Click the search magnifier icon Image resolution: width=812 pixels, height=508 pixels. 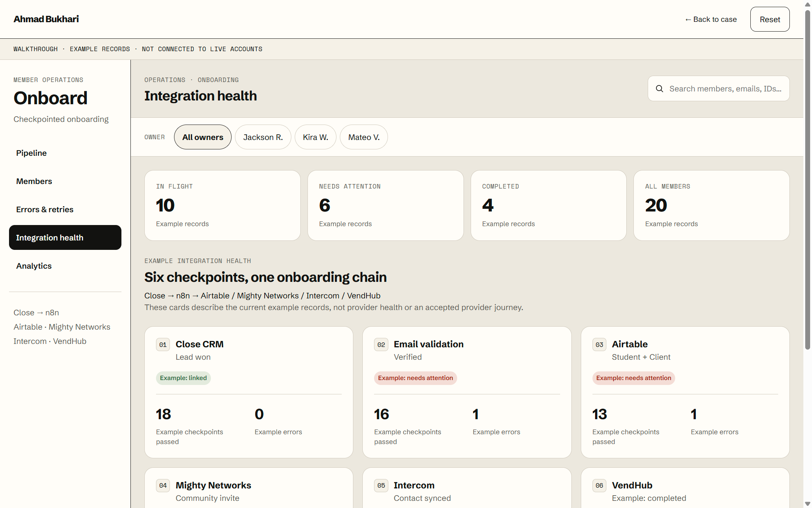(659, 89)
